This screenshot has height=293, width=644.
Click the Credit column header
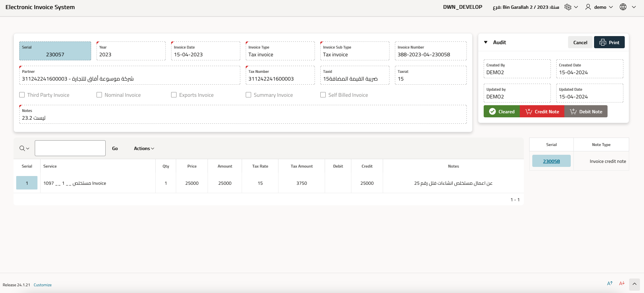click(367, 166)
